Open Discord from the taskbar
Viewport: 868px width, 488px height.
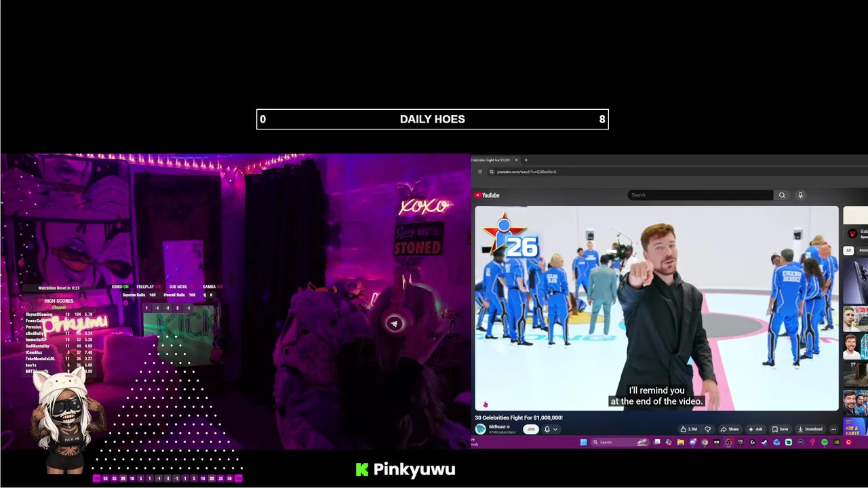click(692, 443)
